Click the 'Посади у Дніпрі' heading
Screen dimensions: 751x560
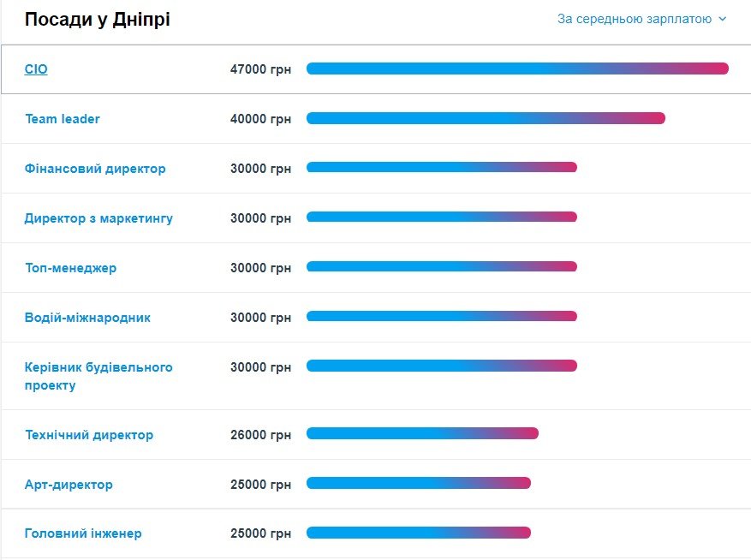pos(97,20)
